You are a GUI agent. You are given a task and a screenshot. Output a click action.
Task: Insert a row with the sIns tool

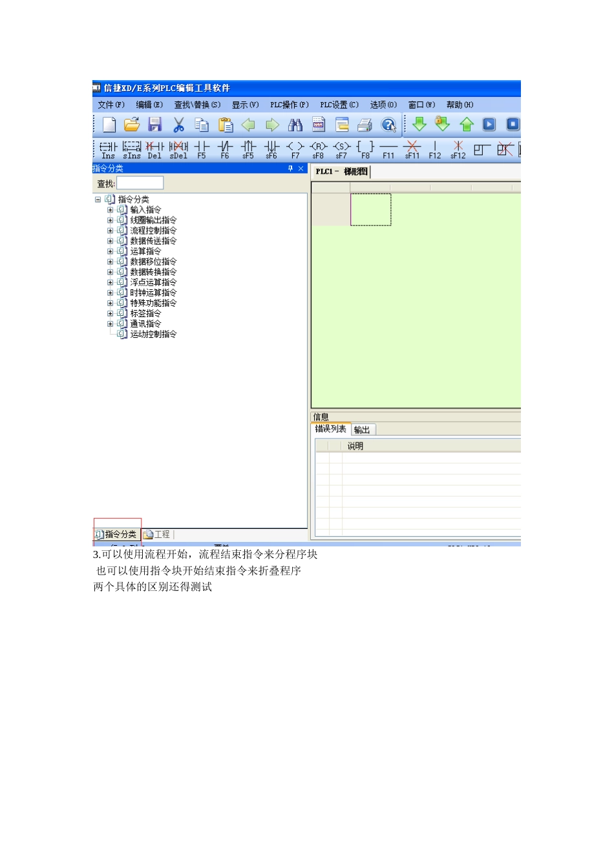tap(132, 150)
